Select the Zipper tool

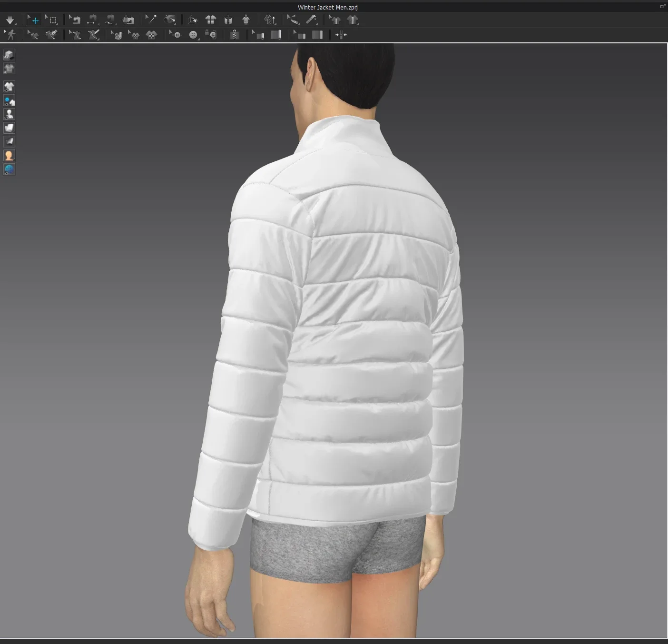tap(234, 35)
